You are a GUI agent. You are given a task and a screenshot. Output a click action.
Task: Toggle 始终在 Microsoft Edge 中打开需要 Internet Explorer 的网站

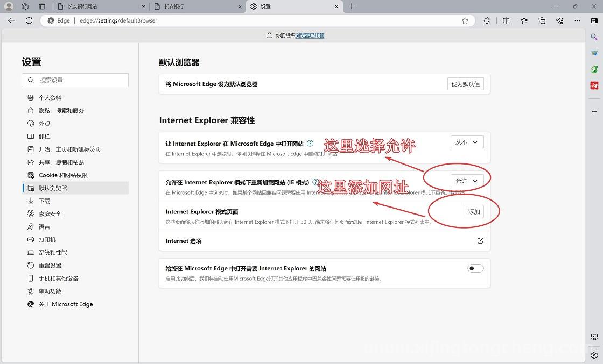point(475,268)
